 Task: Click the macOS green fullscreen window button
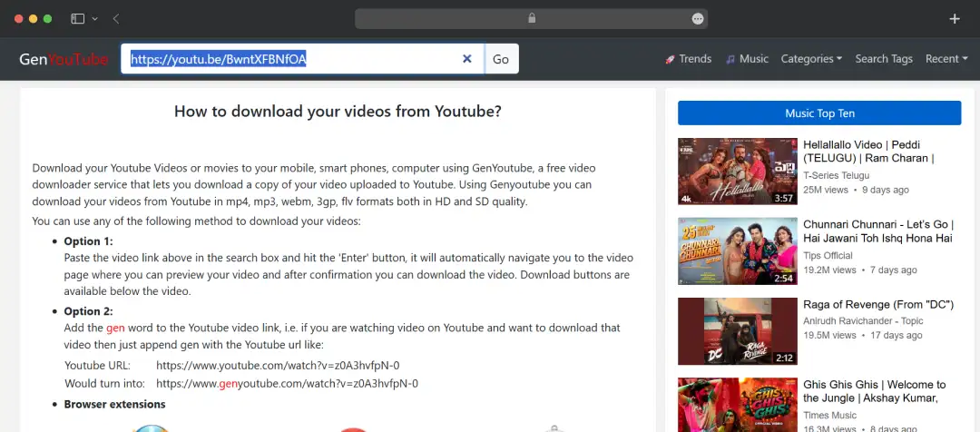click(47, 19)
